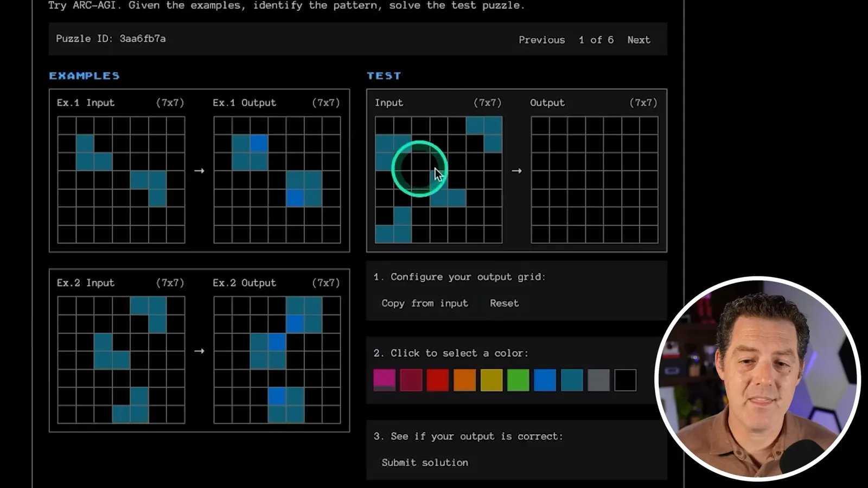The height and width of the screenshot is (488, 868).
Task: Select the black color swatch
Action: coord(625,380)
